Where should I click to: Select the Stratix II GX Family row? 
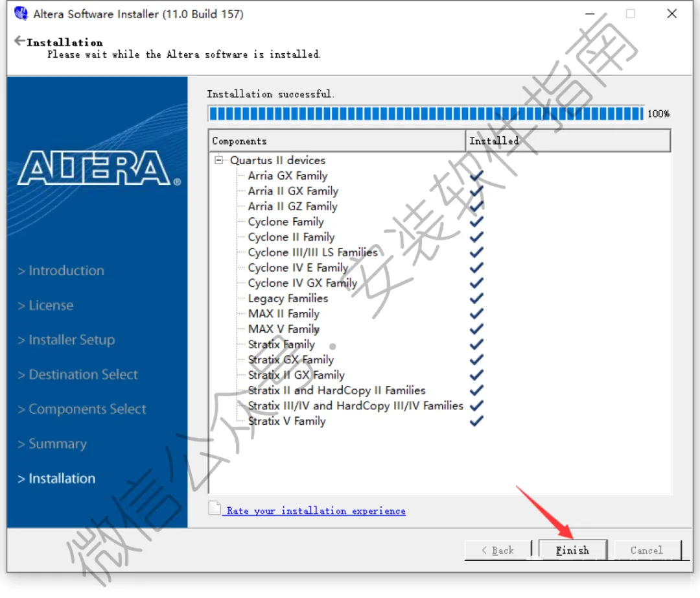click(x=296, y=375)
